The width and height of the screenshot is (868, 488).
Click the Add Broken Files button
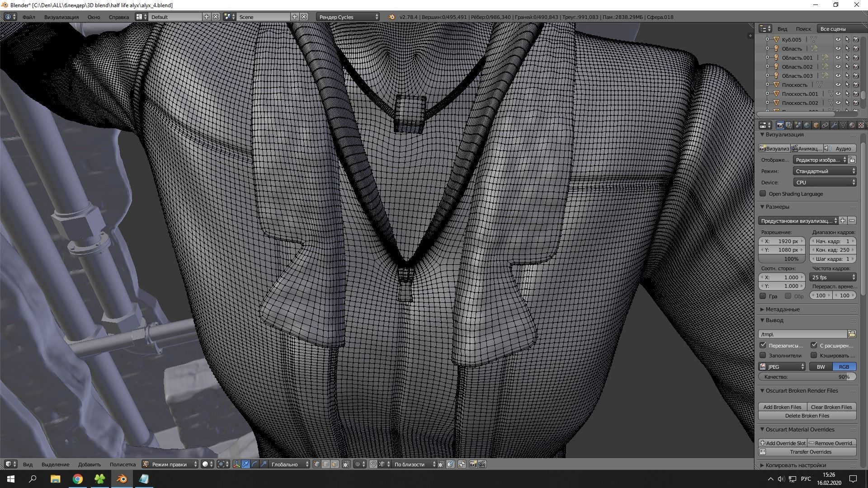(x=782, y=407)
